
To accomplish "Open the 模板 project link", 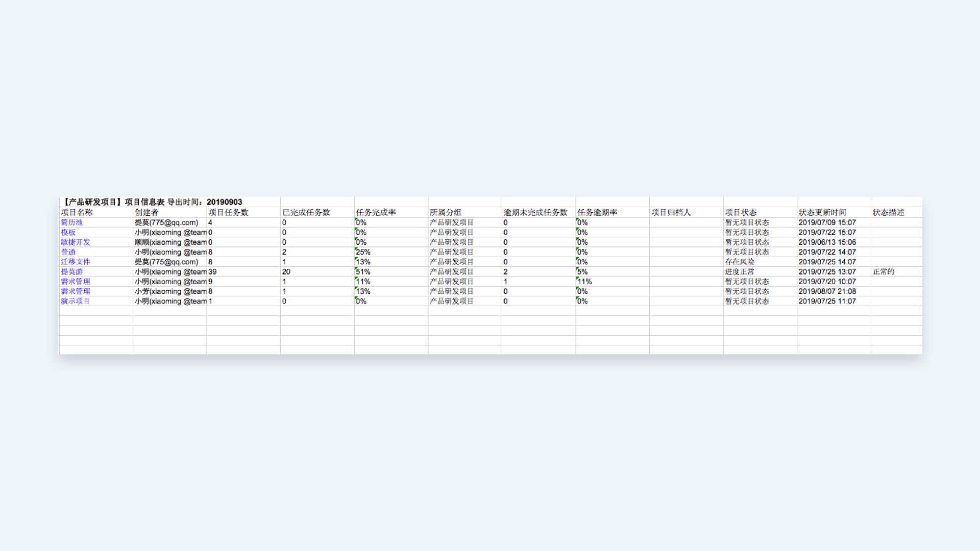I will click(x=68, y=232).
